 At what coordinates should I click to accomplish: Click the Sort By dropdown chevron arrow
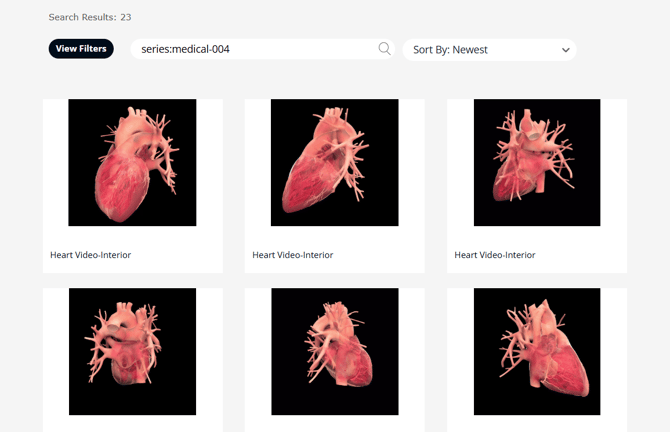click(x=565, y=50)
